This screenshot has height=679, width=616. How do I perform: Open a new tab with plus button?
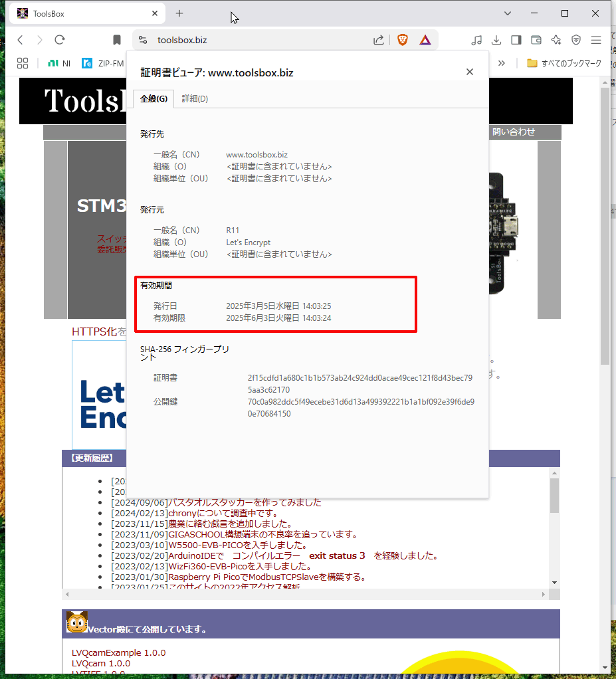[179, 13]
